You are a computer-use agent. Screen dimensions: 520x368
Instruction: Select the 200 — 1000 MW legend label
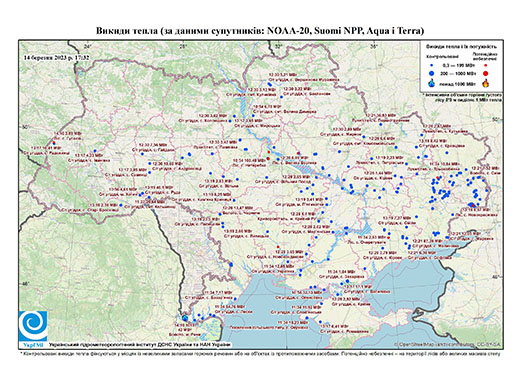(459, 74)
